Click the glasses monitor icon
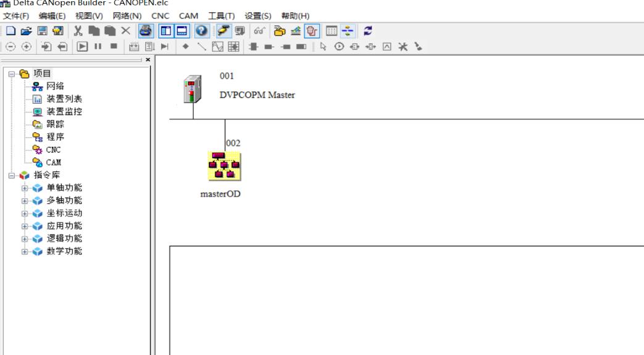This screenshot has width=644, height=355. click(259, 31)
